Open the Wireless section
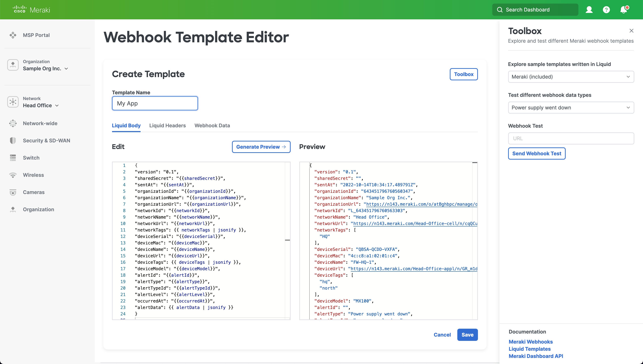This screenshot has width=643, height=364. tap(33, 175)
